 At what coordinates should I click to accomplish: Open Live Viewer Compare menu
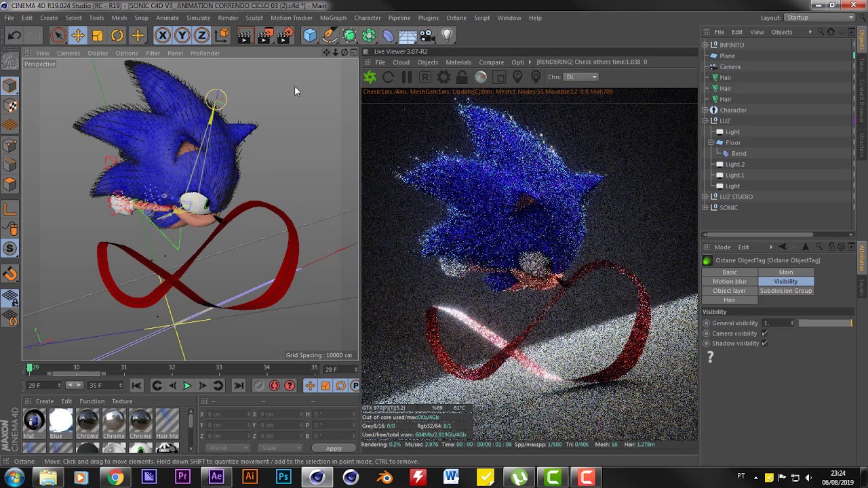(492, 62)
